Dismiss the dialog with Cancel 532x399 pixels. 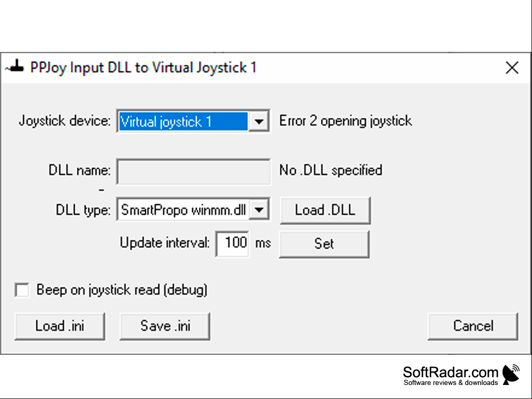473,326
